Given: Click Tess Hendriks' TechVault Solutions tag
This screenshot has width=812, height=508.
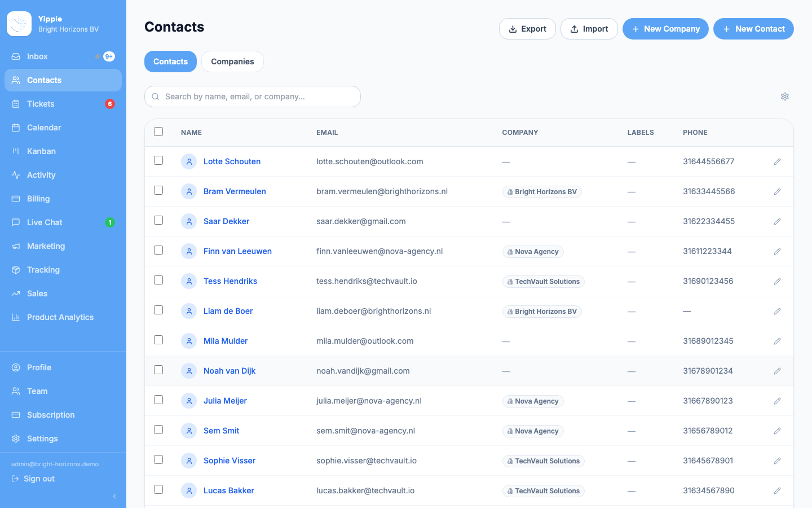Looking at the screenshot, I should pos(543,282).
